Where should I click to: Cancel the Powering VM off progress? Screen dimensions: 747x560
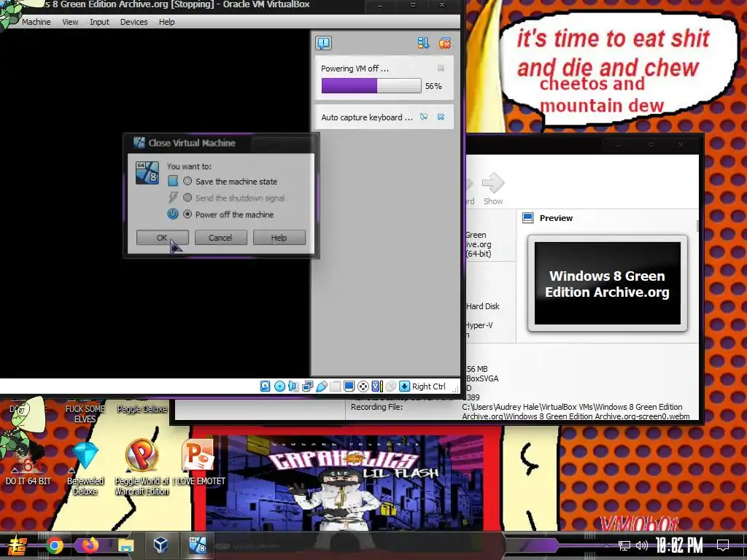click(441, 68)
